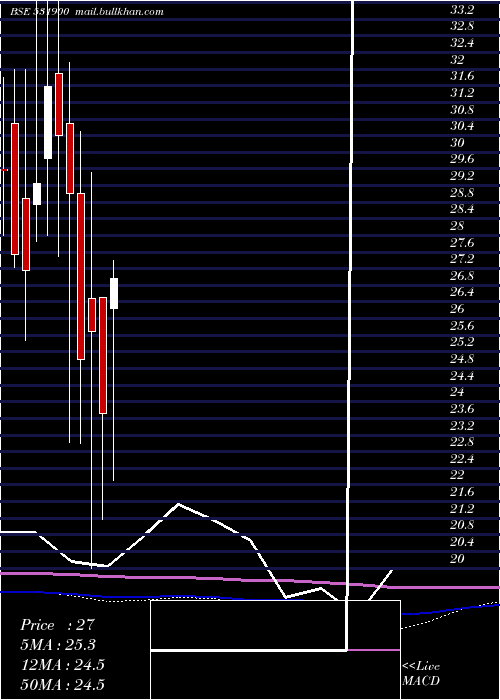Click the '20' price axis label

pos(457,559)
